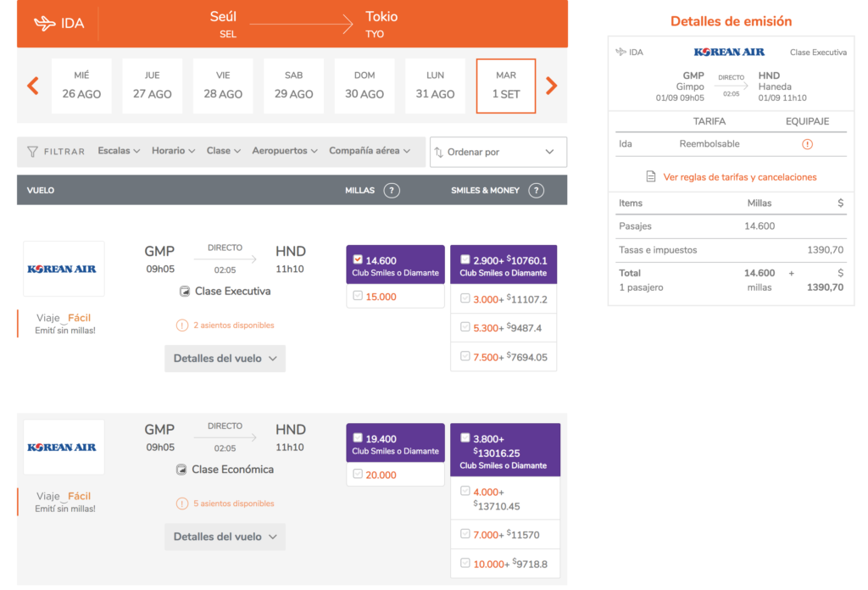Click the Seúl SEL origin text

tap(224, 24)
